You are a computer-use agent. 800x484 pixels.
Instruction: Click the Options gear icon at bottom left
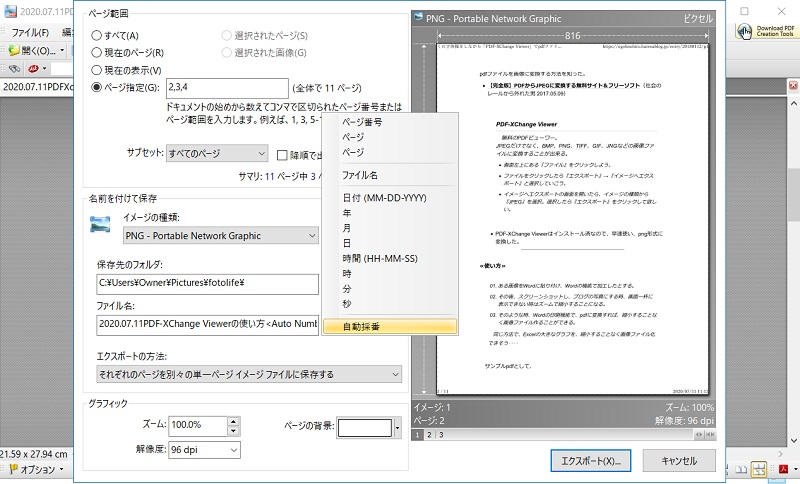point(13,469)
